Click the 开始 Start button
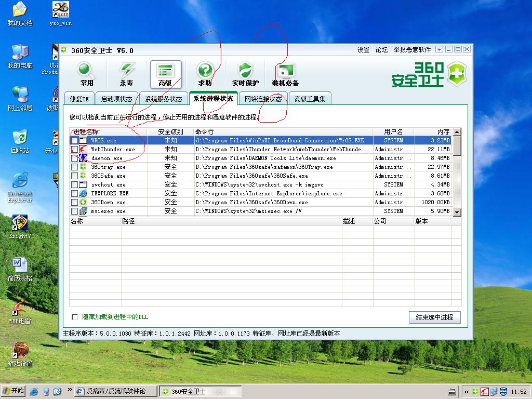 point(13,391)
